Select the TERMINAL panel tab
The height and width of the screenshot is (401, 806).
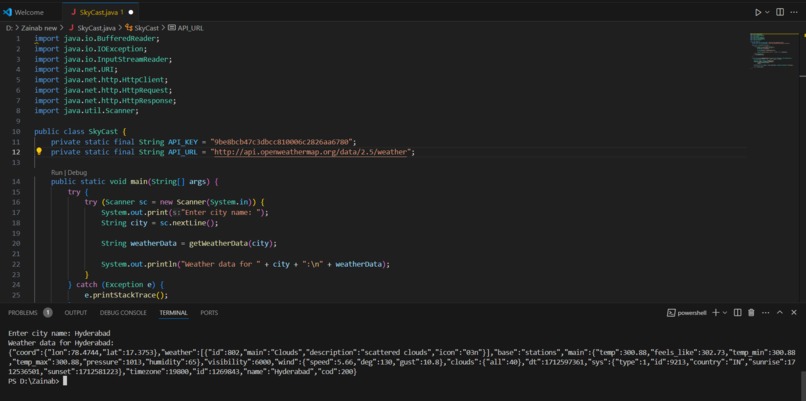click(173, 313)
